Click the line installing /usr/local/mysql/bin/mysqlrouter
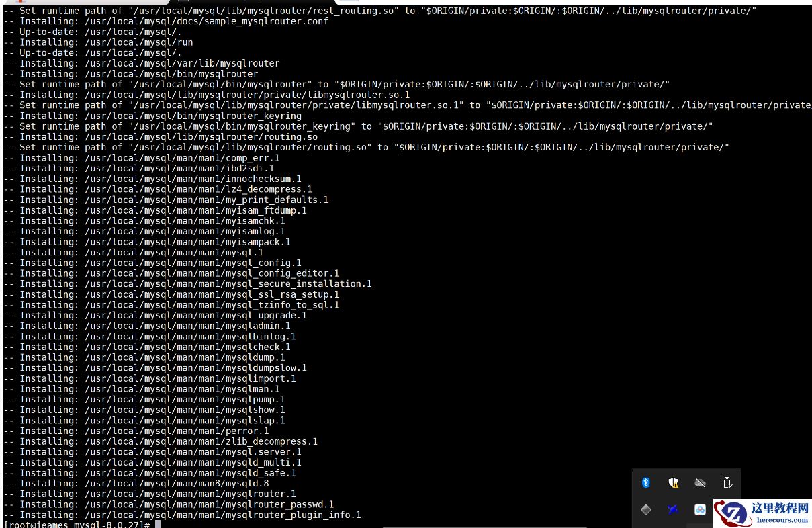This screenshot has width=812, height=528. click(x=131, y=74)
